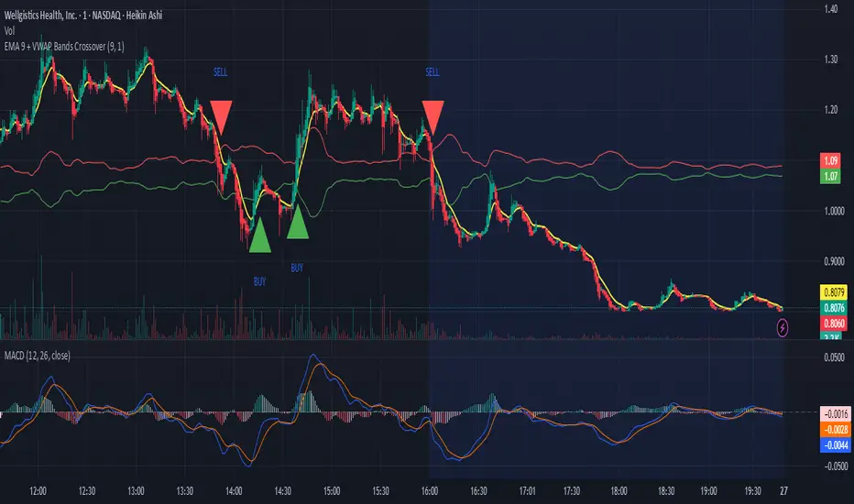Click the -0.0016 MACD histogram label
Image resolution: width=854 pixels, height=504 pixels.
835,413
